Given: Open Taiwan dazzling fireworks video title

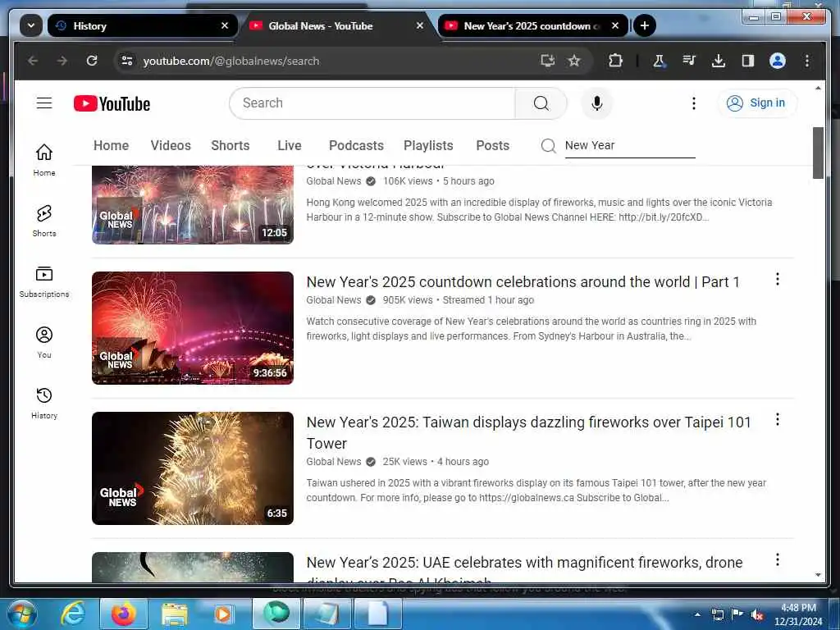Looking at the screenshot, I should coord(529,433).
